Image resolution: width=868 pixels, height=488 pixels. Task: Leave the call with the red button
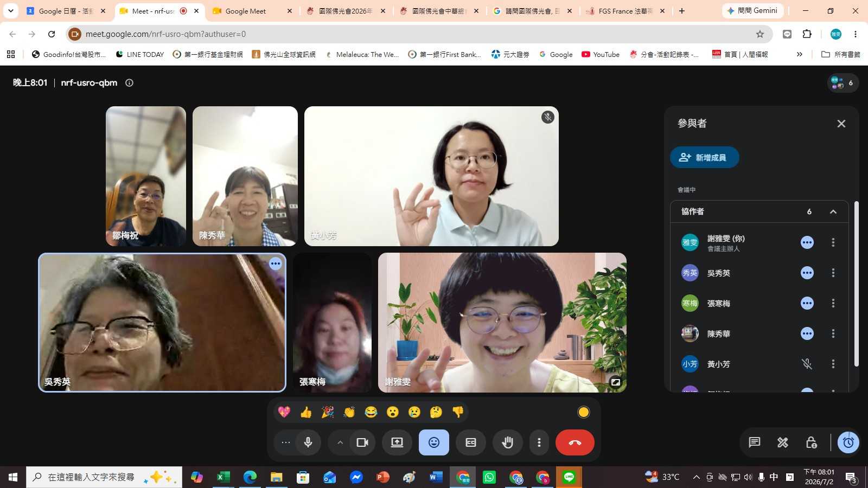[x=575, y=442]
